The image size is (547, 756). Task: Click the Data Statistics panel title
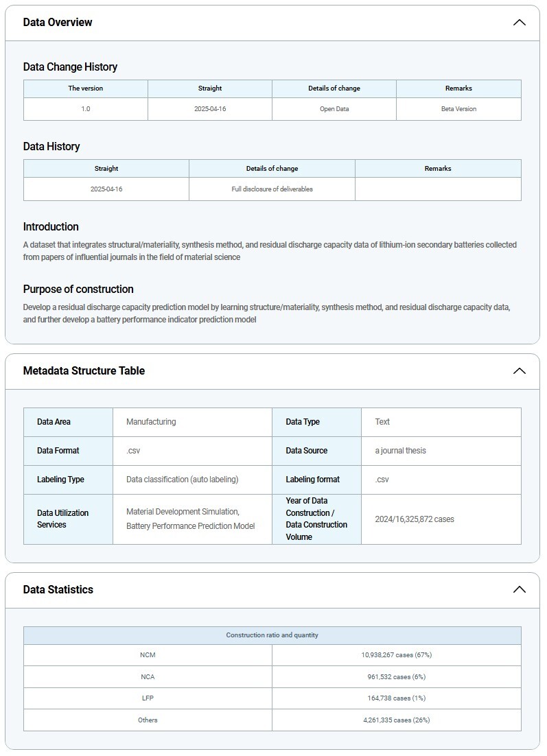(58, 590)
